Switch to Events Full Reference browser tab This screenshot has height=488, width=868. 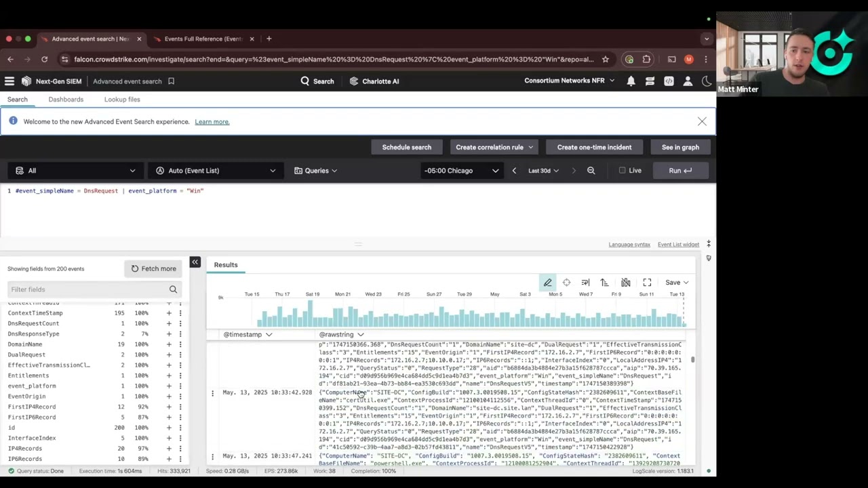click(x=203, y=39)
